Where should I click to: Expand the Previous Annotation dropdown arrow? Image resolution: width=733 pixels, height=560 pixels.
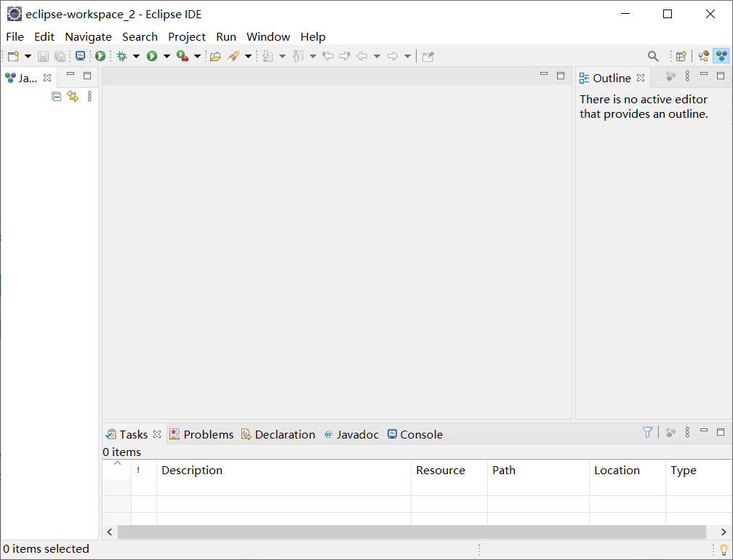coord(313,57)
